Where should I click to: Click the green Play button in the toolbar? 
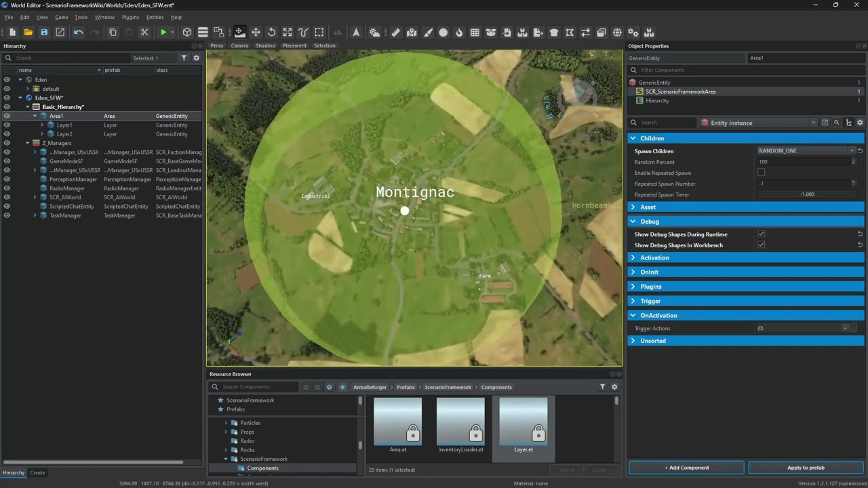point(163,33)
